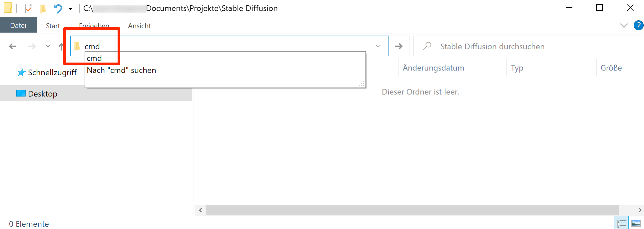The height and width of the screenshot is (229, 644).
Task: Click the forward navigation arrow
Action: 32,46
